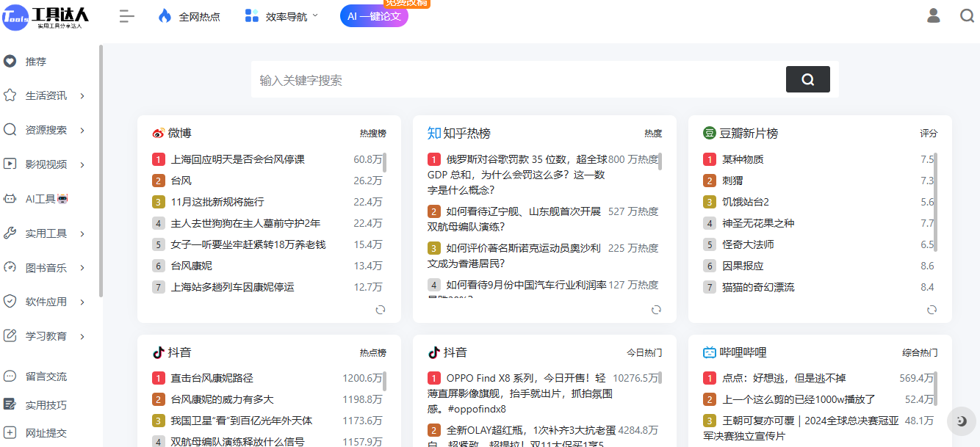This screenshot has height=447, width=980.
Task: Click the 推荐 heart icon
Action: [10, 62]
